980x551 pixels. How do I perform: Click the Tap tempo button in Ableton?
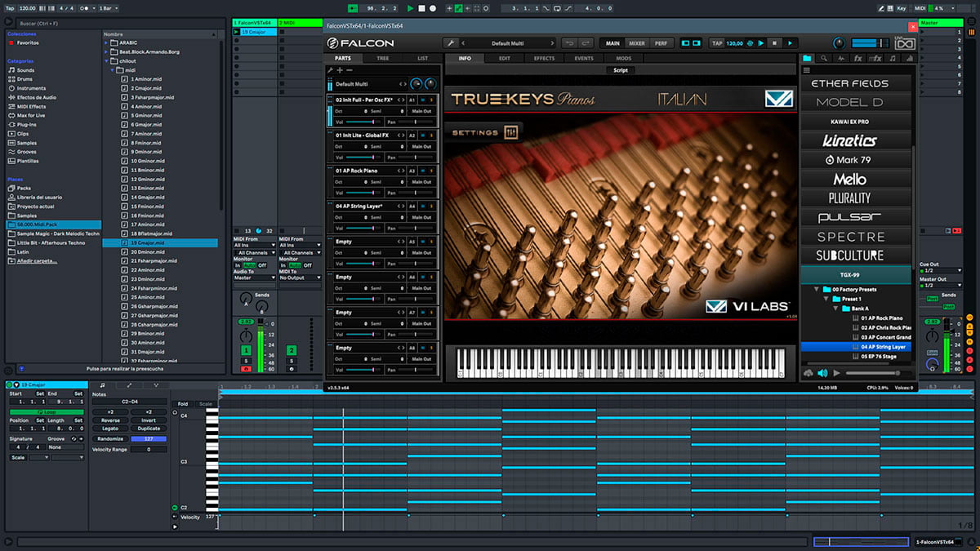(10, 8)
